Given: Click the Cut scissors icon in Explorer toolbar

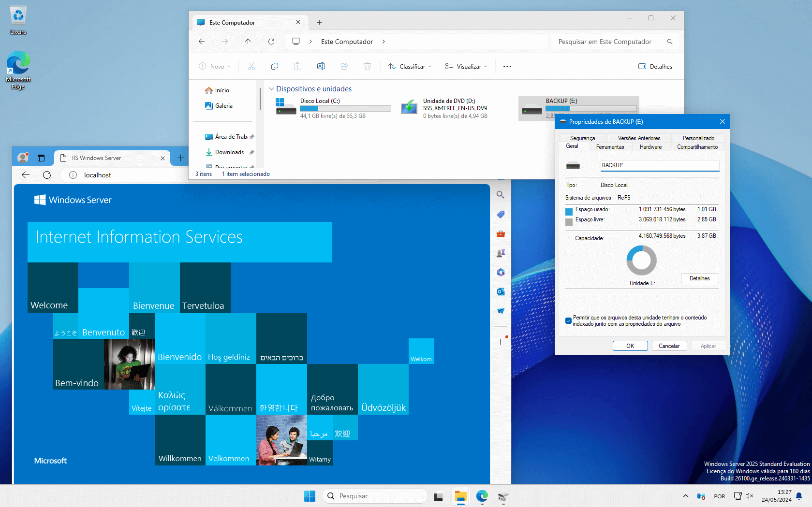Looking at the screenshot, I should pos(251,66).
